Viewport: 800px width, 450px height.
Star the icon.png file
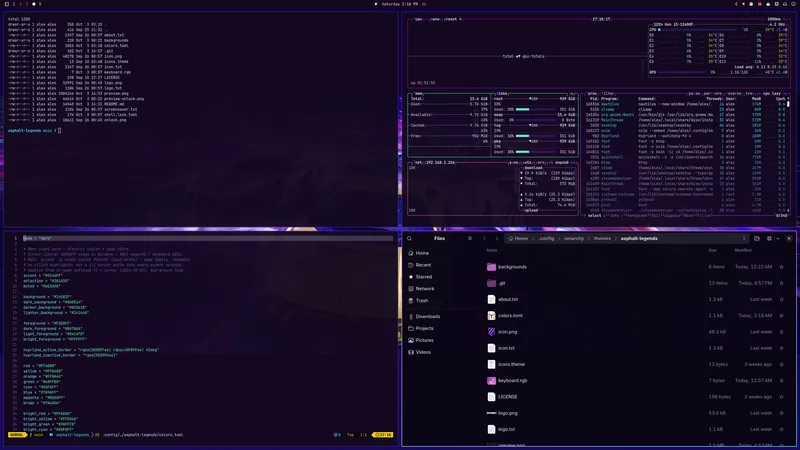(781, 332)
